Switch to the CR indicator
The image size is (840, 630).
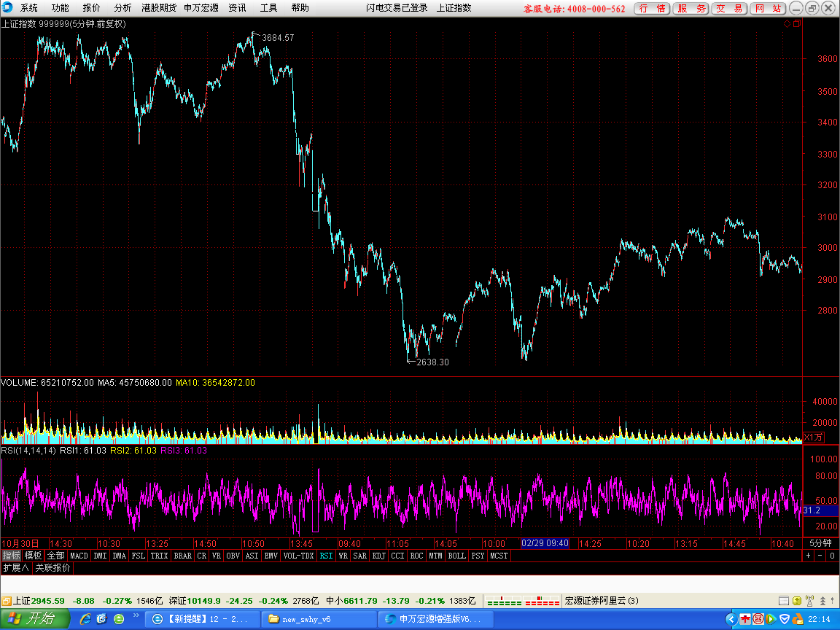point(201,556)
